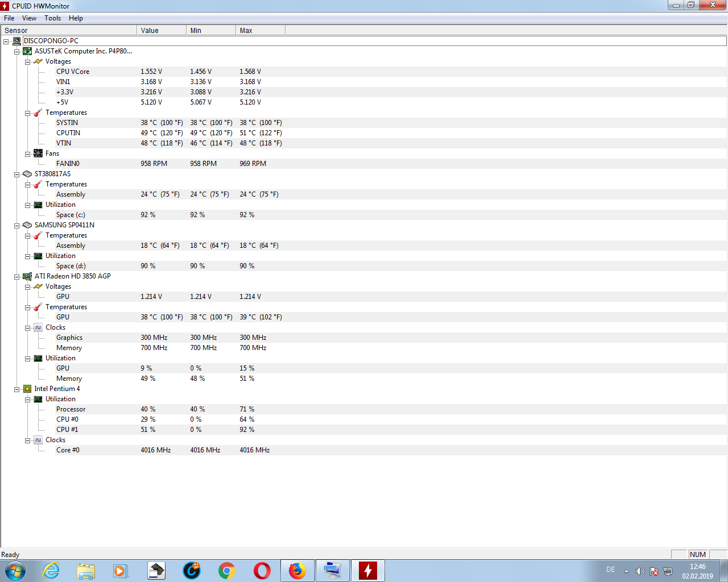
Task: Click the ASUSTeK motherboard icon
Action: (x=27, y=51)
